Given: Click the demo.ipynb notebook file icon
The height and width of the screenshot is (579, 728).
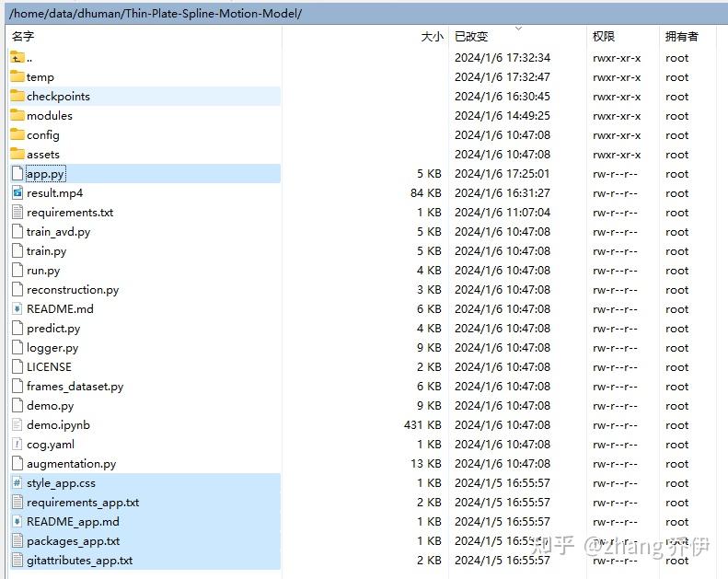Looking at the screenshot, I should (17, 425).
